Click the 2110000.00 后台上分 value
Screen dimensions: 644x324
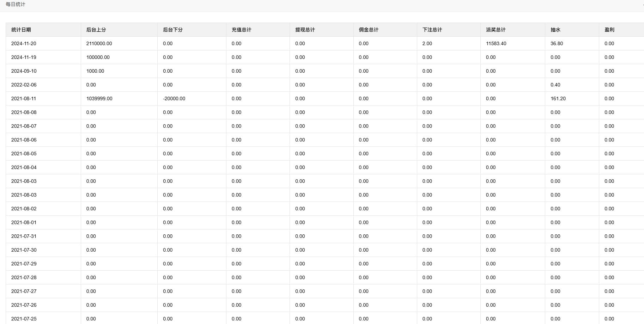(x=99, y=43)
